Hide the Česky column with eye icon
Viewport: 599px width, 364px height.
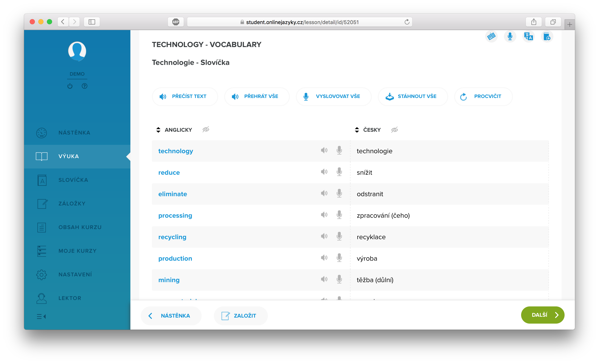coord(394,130)
